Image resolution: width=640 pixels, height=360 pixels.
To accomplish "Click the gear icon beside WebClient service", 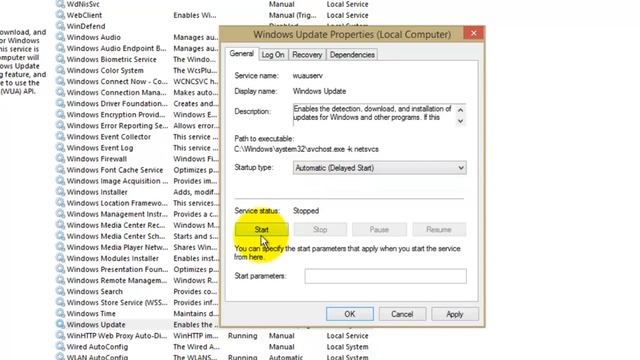I will tap(60, 15).
